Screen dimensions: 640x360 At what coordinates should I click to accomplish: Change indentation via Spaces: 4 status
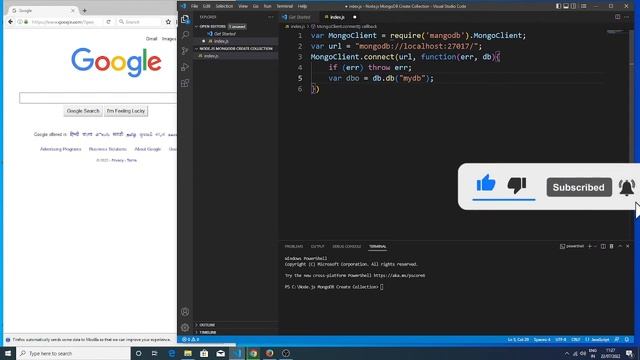pos(542,340)
